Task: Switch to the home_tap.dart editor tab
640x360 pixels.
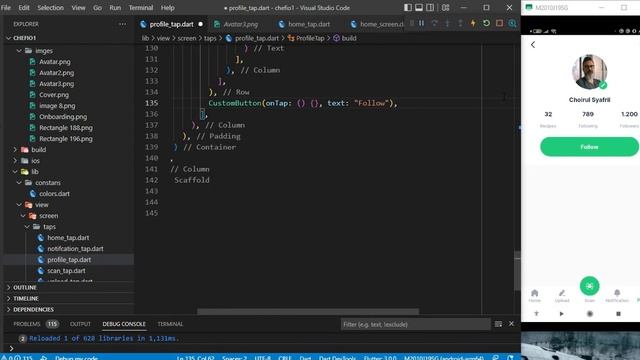Action: pos(309,24)
